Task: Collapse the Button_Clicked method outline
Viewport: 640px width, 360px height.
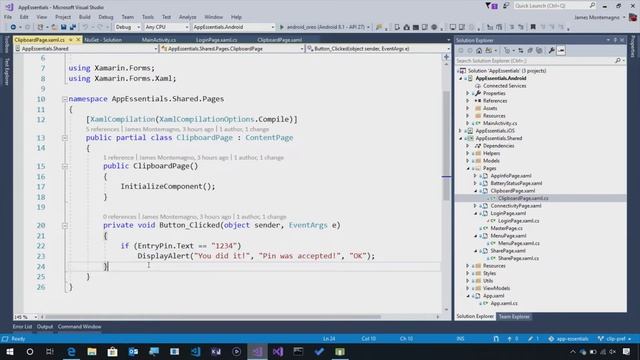Action: 64,225
